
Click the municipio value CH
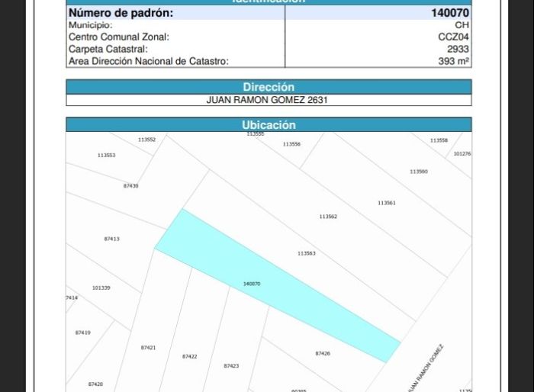(x=462, y=25)
